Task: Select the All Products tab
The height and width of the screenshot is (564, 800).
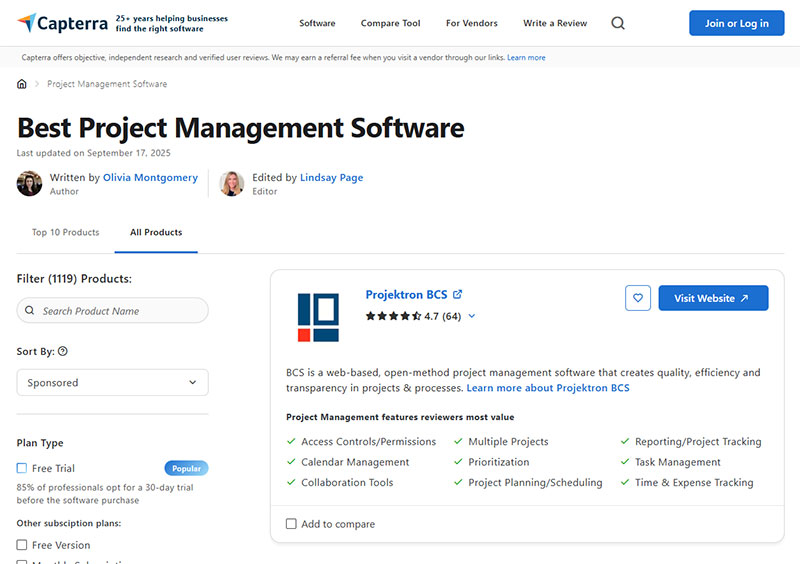Action: pos(156,233)
